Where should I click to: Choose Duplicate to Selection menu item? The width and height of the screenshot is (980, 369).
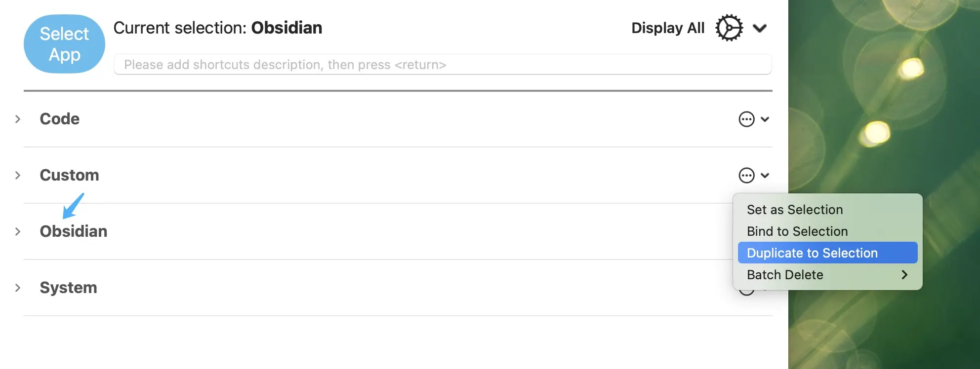(x=812, y=253)
